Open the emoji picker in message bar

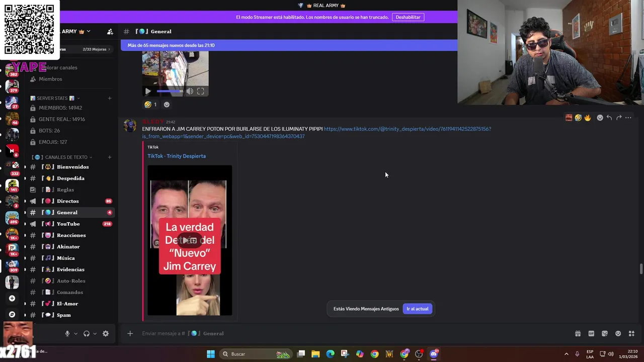click(x=618, y=333)
